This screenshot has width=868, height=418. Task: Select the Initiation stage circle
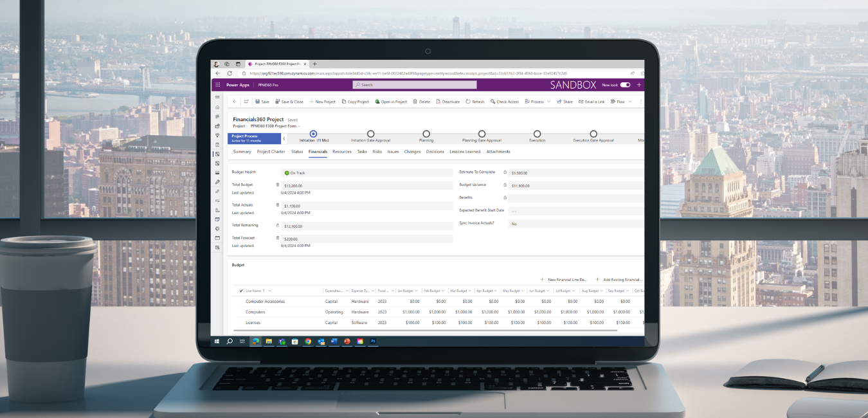pyautogui.click(x=313, y=134)
